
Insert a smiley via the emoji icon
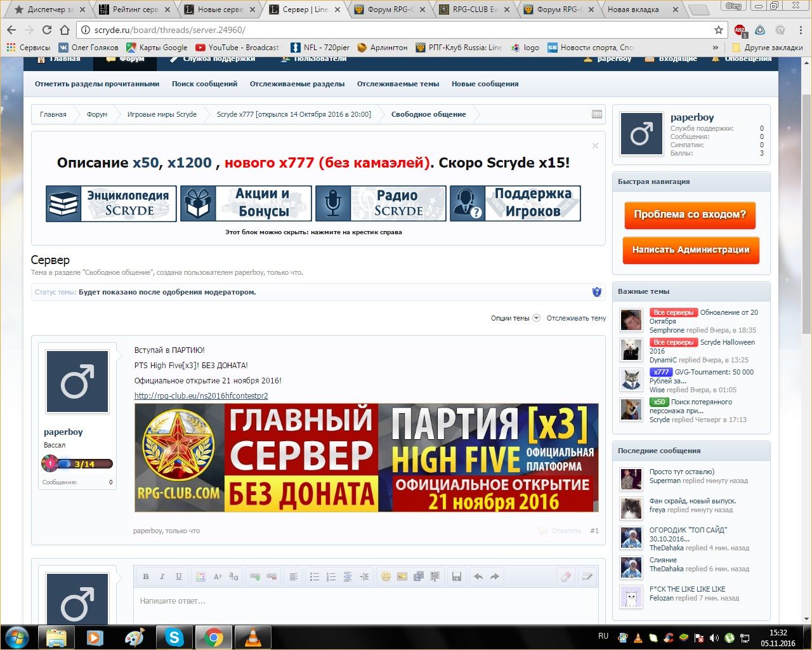(x=386, y=576)
